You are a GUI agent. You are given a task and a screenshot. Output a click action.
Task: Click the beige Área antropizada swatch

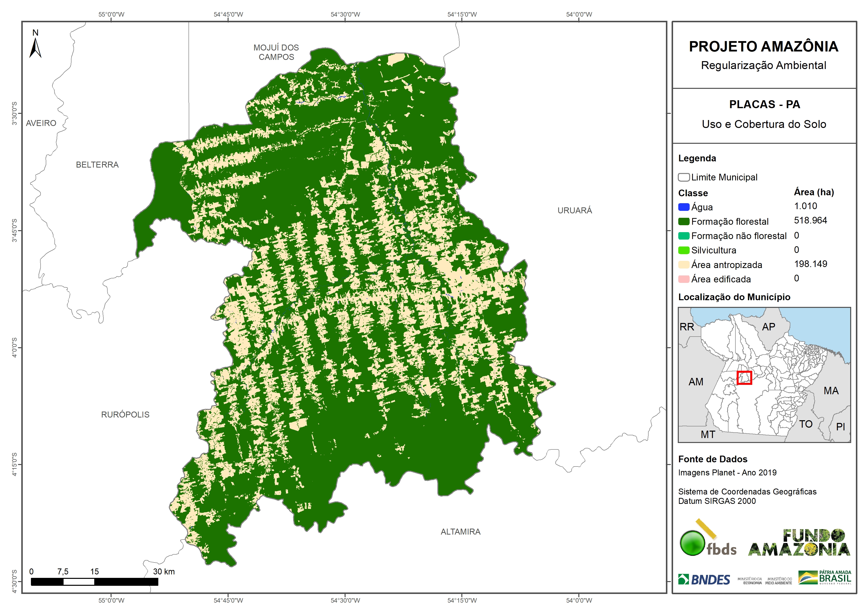(683, 265)
